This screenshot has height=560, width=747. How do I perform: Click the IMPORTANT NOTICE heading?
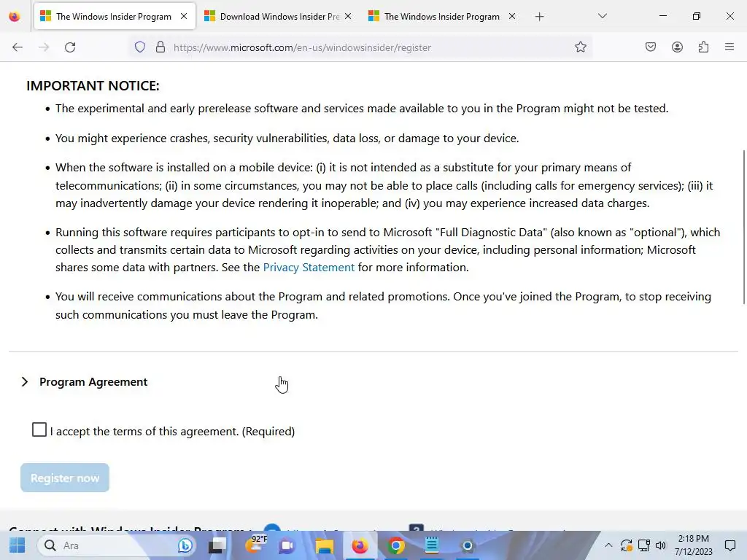coord(93,86)
